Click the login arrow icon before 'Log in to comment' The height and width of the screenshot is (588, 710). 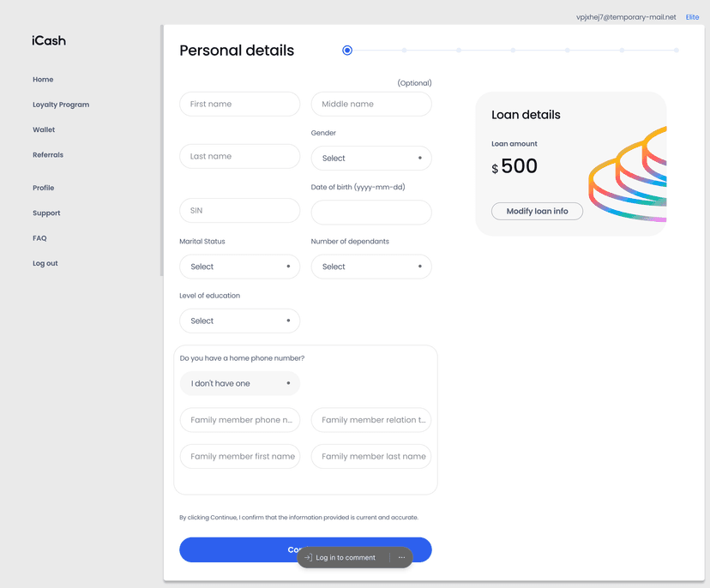(309, 557)
